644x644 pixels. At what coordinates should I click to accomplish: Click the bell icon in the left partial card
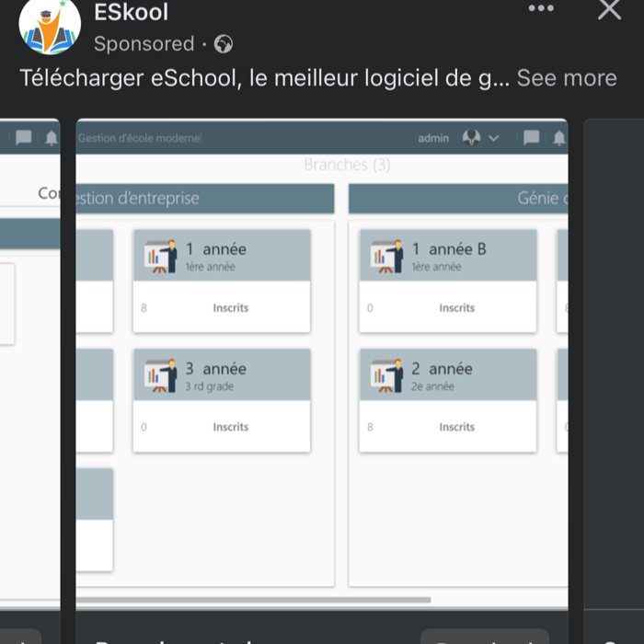[x=52, y=138]
